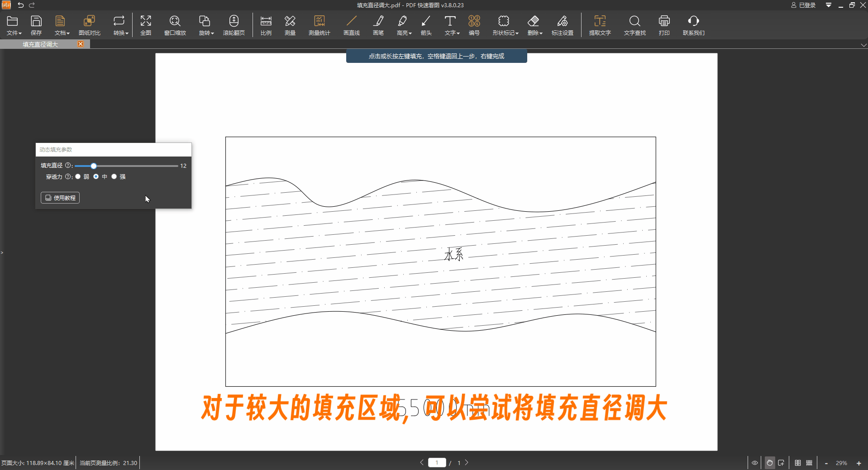Open drawing compare (图纸对比) tool
868x470 pixels.
click(x=90, y=25)
